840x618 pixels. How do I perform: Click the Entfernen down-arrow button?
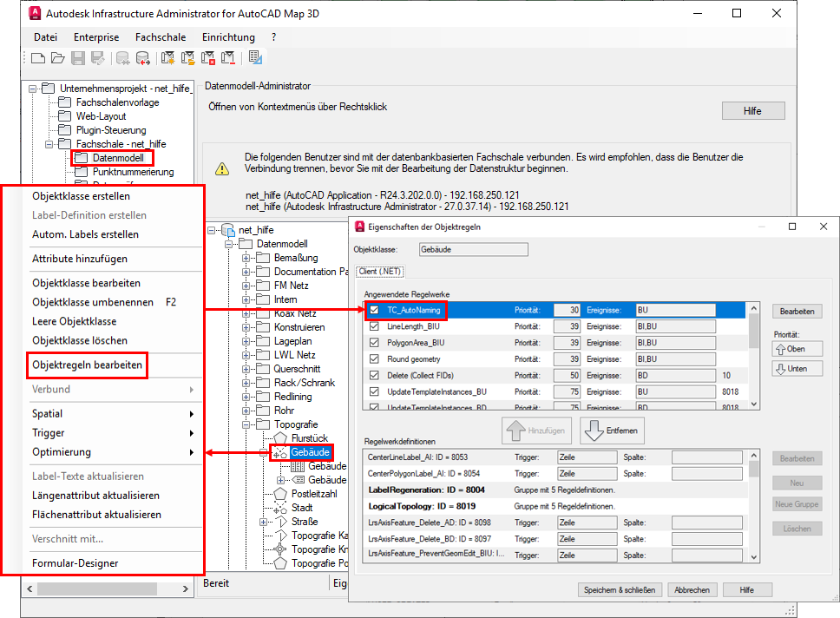[x=613, y=431]
